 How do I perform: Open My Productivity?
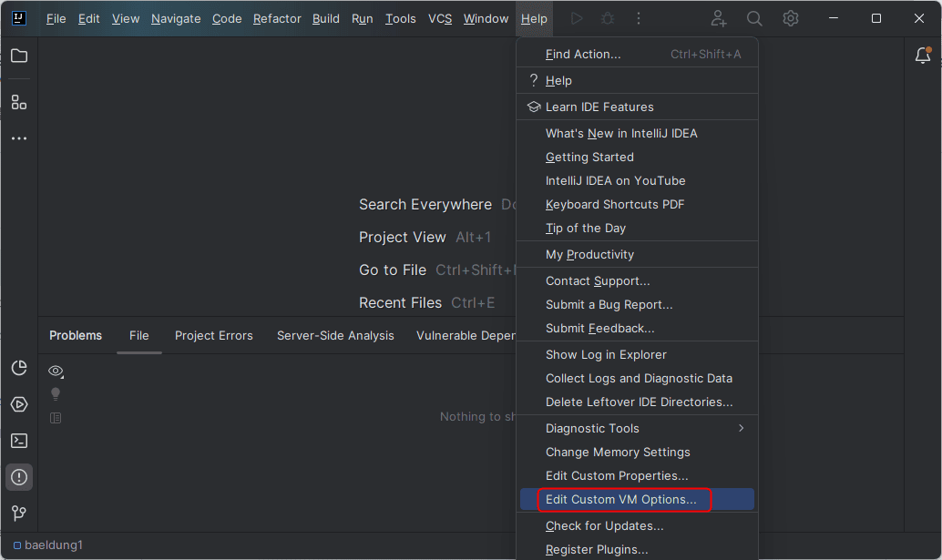[637, 254]
